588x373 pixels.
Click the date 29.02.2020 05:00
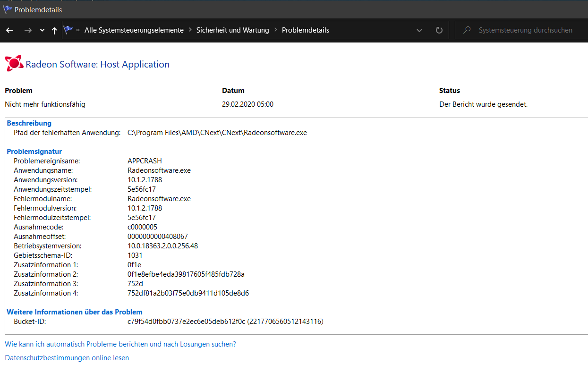pyautogui.click(x=247, y=104)
